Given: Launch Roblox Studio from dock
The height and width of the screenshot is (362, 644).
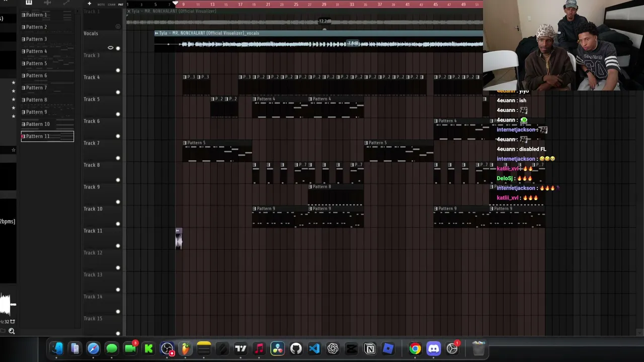Looking at the screenshot, I should [388, 348].
